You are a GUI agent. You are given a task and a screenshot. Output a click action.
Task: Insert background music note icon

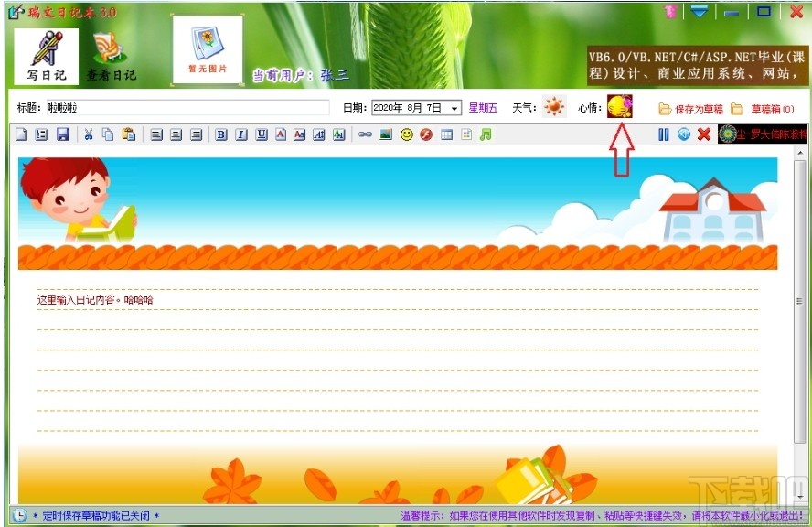[x=486, y=134]
